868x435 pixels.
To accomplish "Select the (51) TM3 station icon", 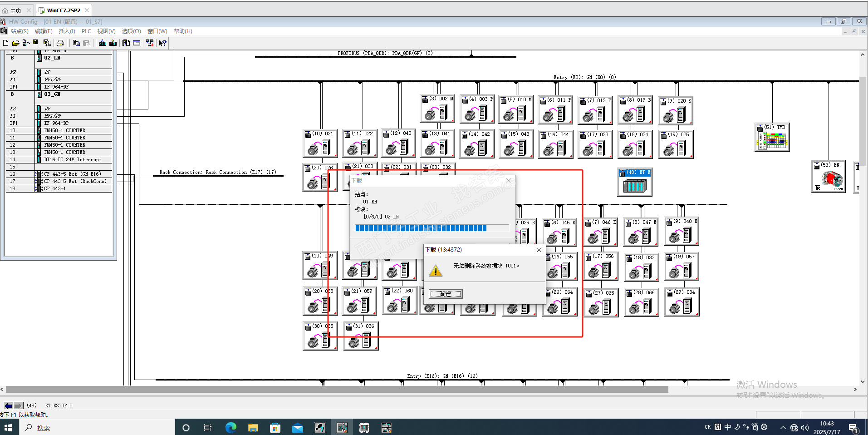I will (772, 137).
